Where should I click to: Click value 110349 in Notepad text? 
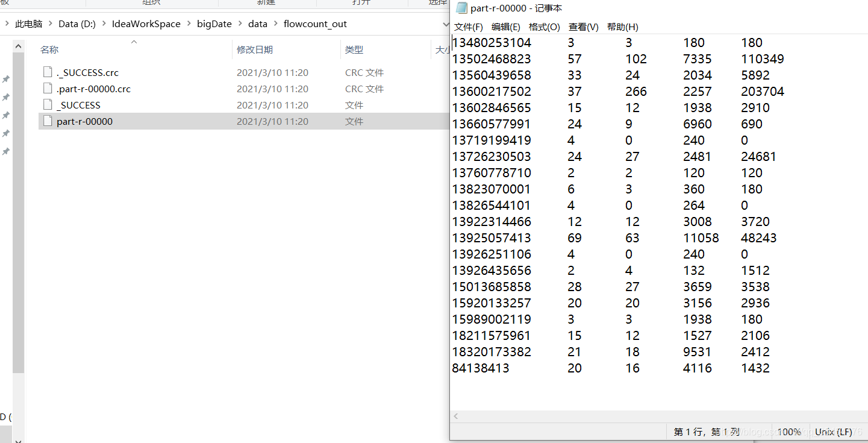pyautogui.click(x=763, y=59)
